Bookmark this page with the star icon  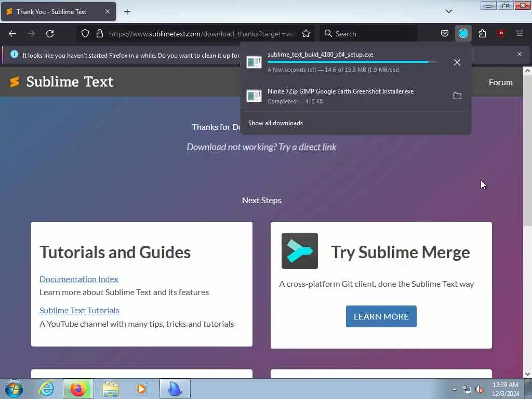(305, 34)
